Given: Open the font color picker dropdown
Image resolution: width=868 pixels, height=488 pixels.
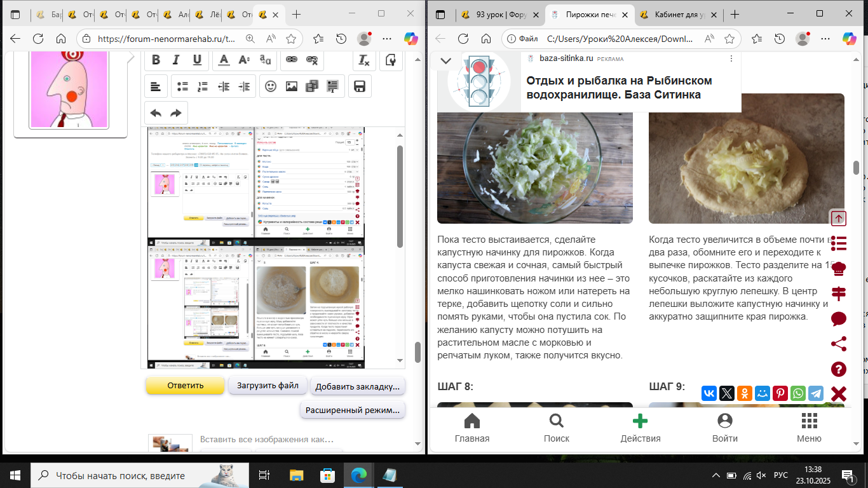Looking at the screenshot, I should pyautogui.click(x=224, y=60).
